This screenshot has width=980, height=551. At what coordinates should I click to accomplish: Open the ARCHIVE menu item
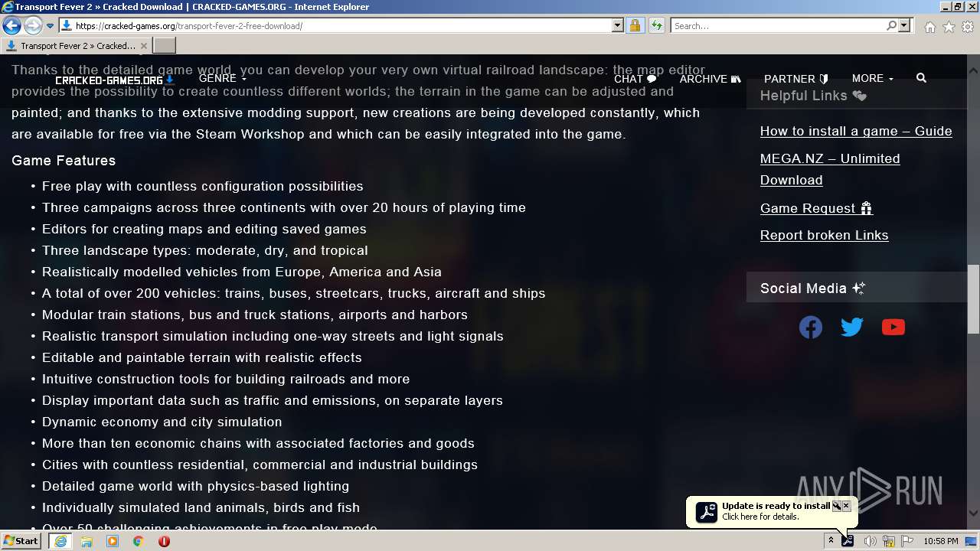pyautogui.click(x=710, y=79)
